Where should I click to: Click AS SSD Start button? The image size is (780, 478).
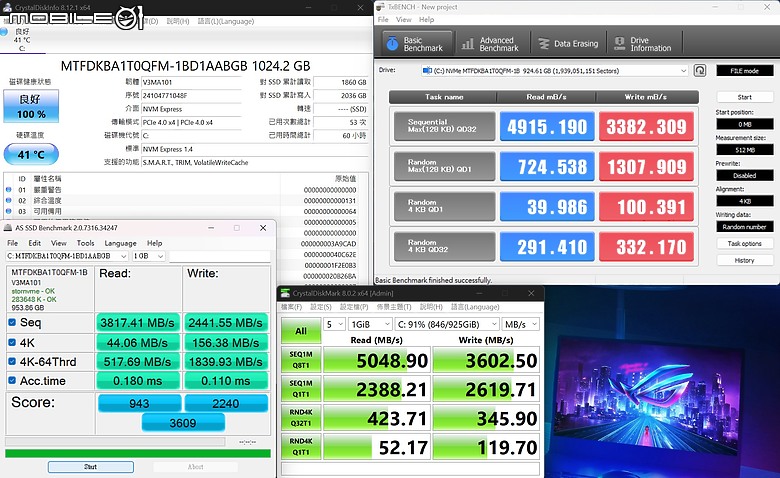(91, 467)
